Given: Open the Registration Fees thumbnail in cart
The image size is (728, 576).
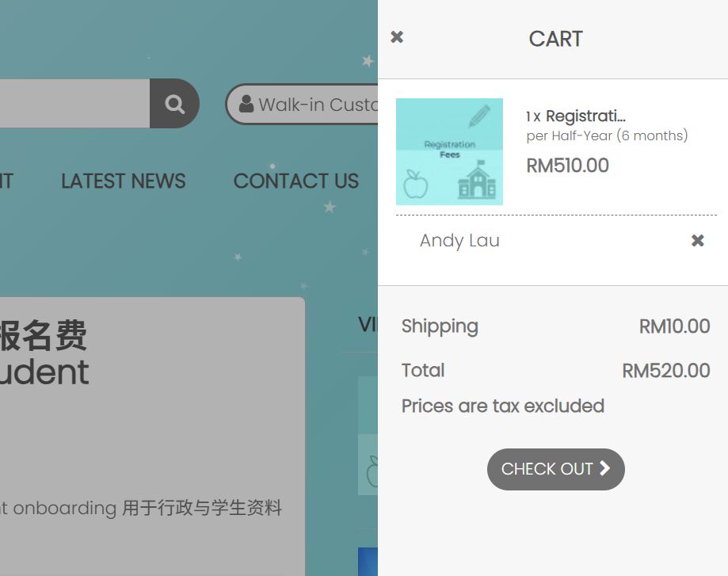Looking at the screenshot, I should (x=449, y=151).
